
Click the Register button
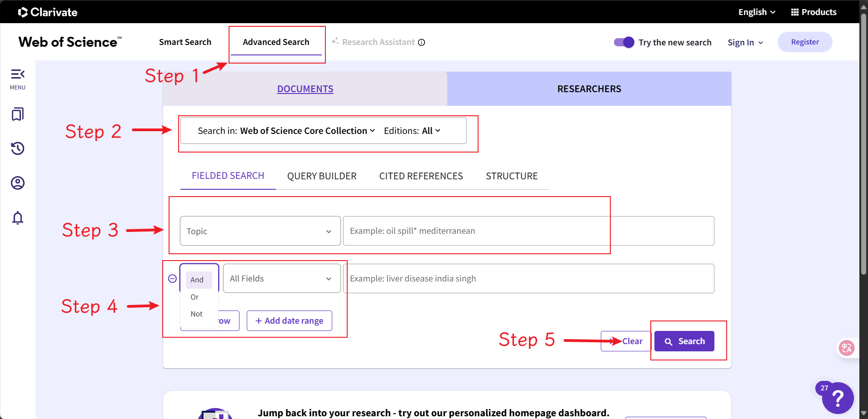pyautogui.click(x=804, y=42)
